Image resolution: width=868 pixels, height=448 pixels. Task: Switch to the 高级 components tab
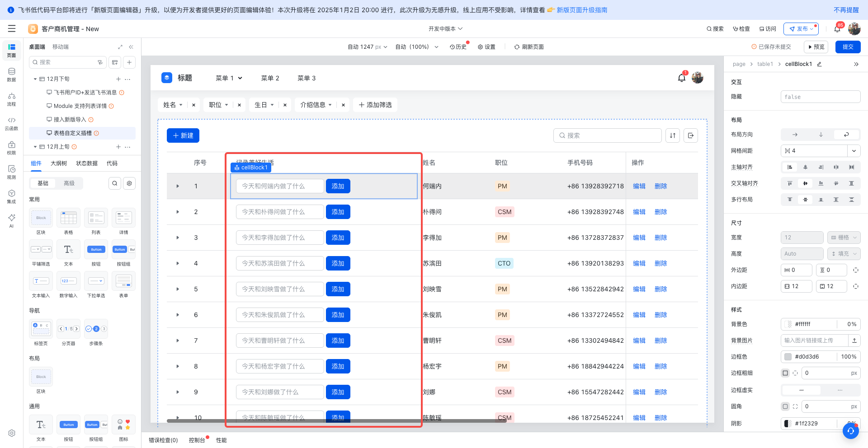[x=69, y=183]
